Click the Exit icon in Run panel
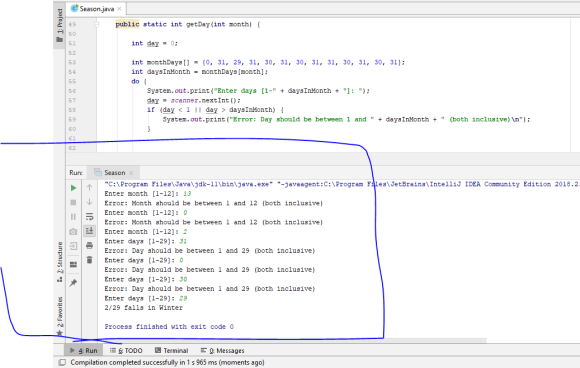This screenshot has width=580, height=368. 73,246
